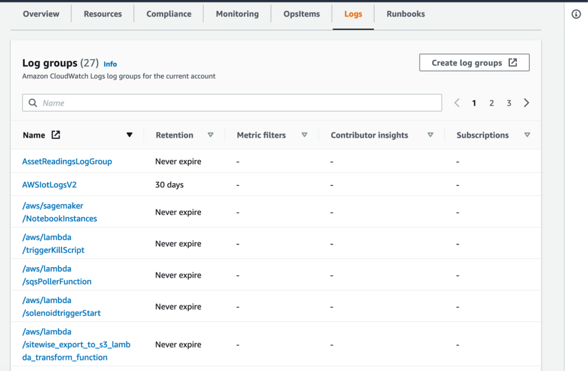Jump to page 3 of log groups
The height and width of the screenshot is (371, 588).
pyautogui.click(x=509, y=102)
